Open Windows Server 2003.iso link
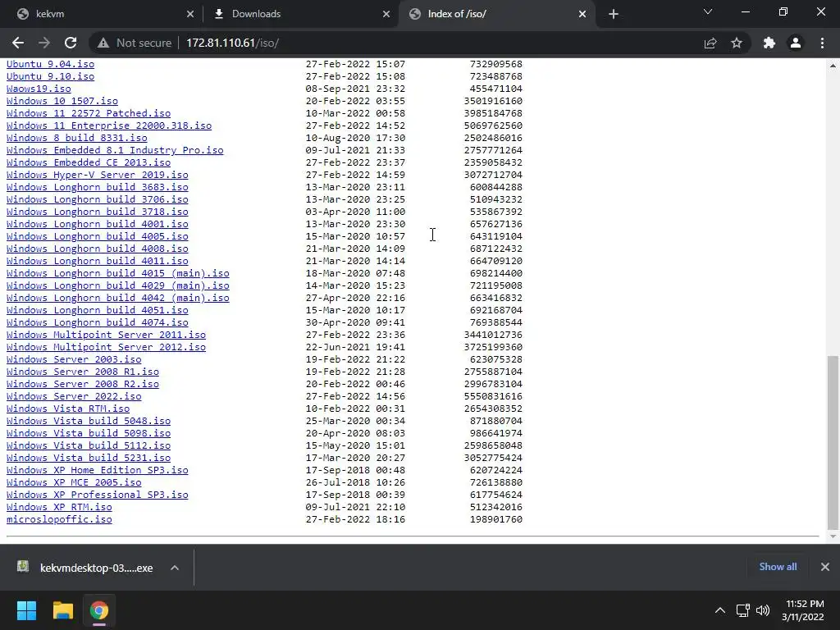Viewport: 840px width, 630px height. pos(74,359)
